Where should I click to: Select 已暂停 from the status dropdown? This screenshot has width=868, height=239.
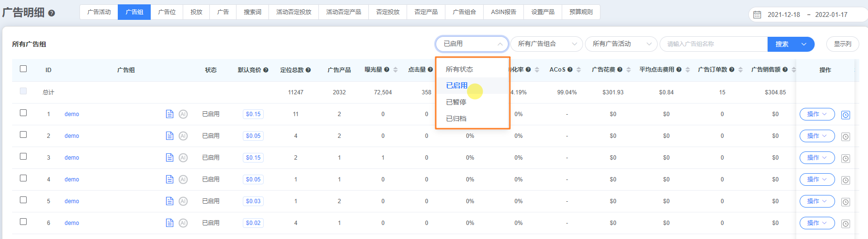pyautogui.click(x=456, y=102)
